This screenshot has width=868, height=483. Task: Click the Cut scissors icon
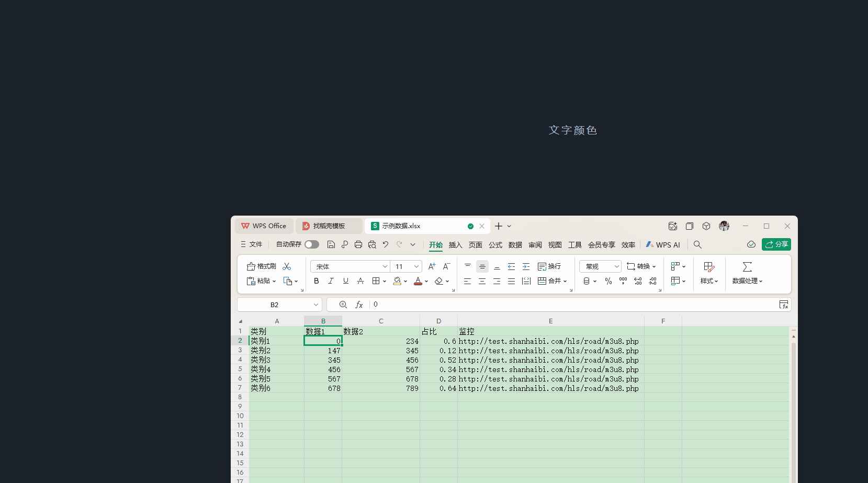point(287,266)
